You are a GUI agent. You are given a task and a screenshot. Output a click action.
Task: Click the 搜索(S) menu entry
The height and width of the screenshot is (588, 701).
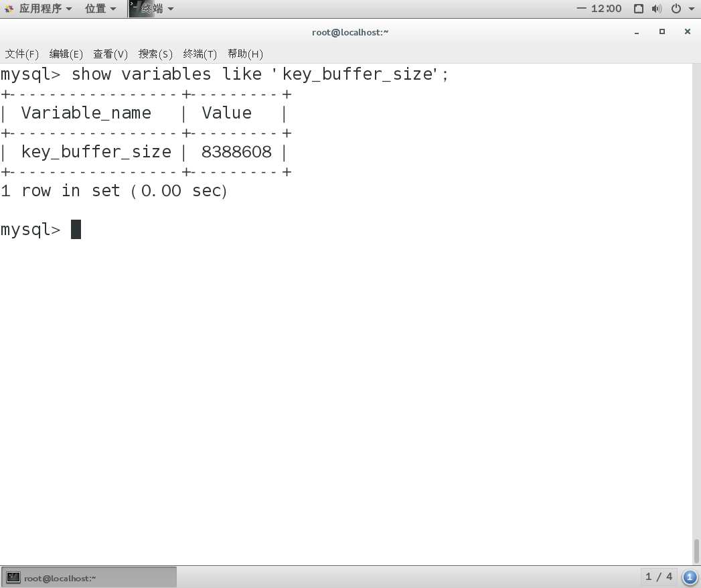pyautogui.click(x=155, y=54)
